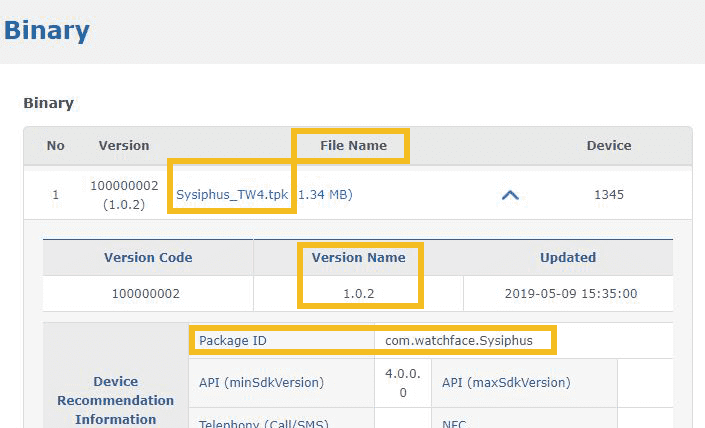The width and height of the screenshot is (705, 428).
Task: Click the Package ID label
Action: (233, 340)
